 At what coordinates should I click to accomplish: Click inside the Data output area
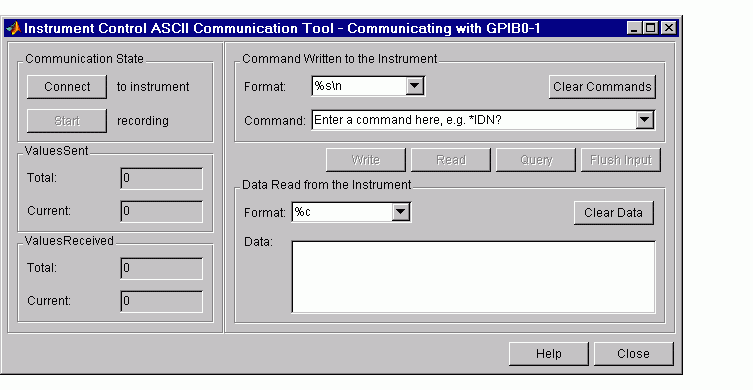pyautogui.click(x=474, y=277)
